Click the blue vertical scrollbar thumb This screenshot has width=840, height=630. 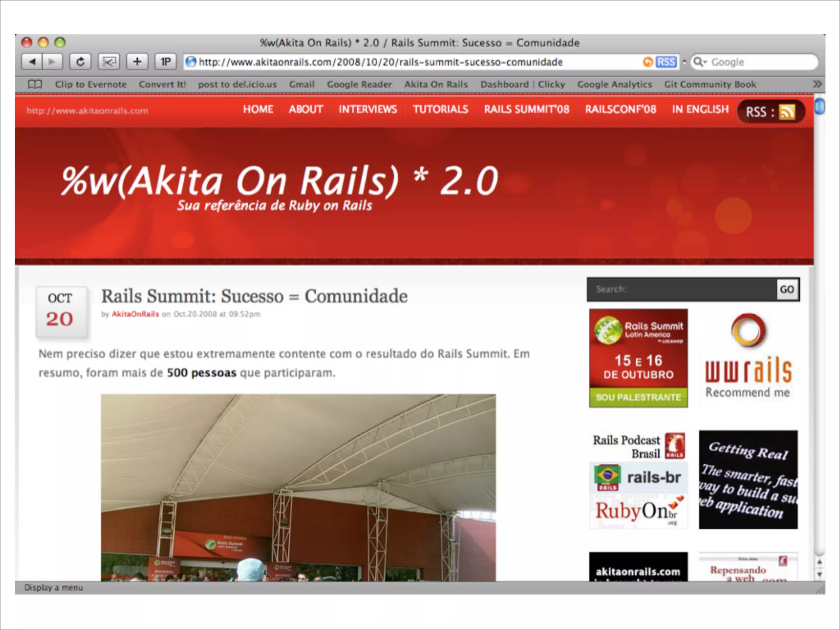(819, 107)
